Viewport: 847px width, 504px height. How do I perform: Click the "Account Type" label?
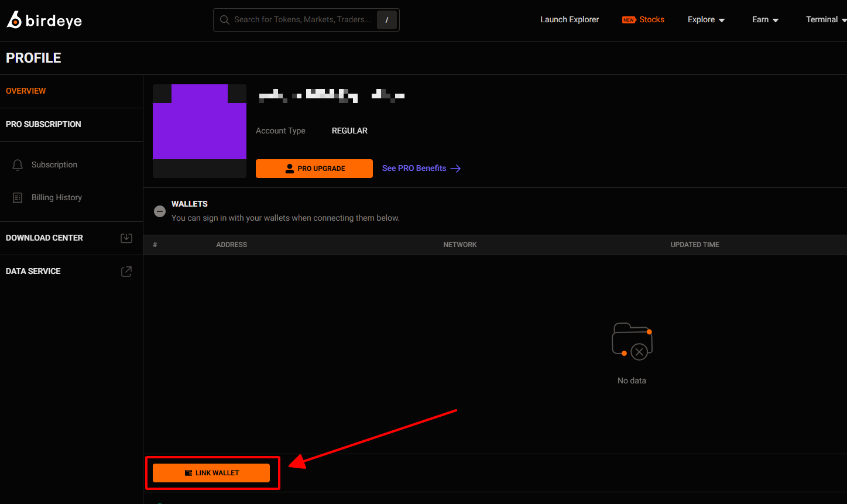[280, 131]
